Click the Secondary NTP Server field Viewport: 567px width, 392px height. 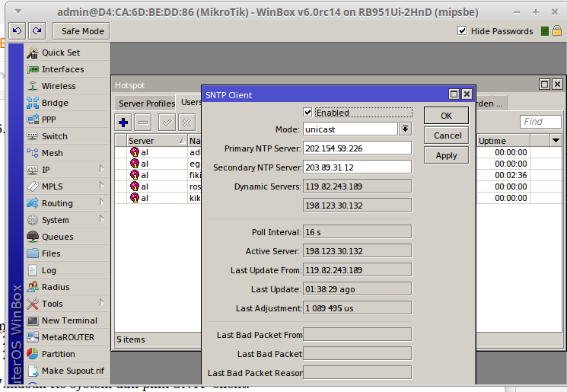click(x=357, y=167)
